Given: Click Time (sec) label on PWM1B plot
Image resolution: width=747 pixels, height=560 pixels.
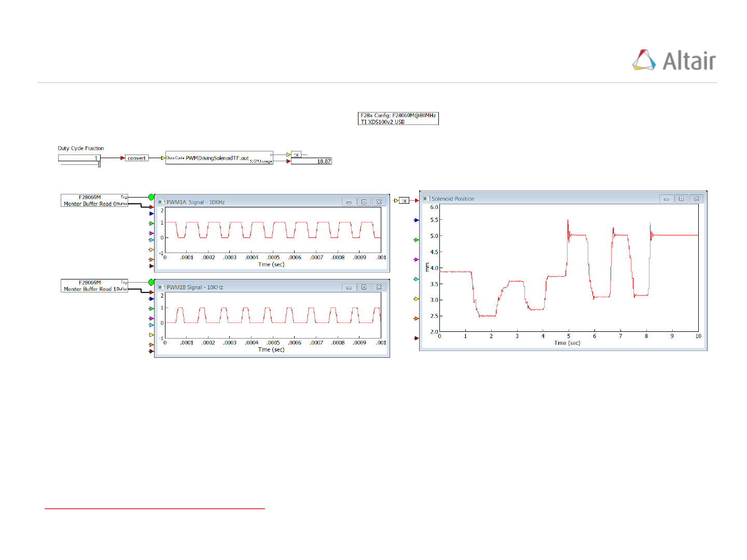Looking at the screenshot, I should (271, 349).
